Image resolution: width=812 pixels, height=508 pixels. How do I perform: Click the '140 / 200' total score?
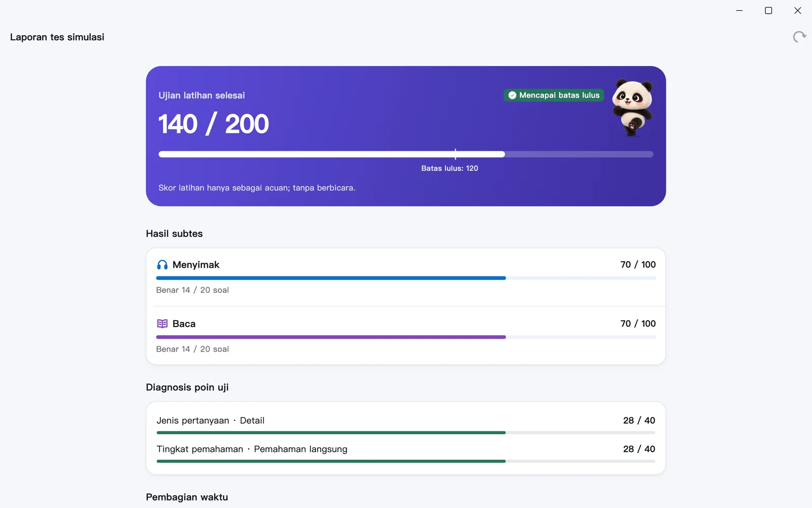(214, 124)
